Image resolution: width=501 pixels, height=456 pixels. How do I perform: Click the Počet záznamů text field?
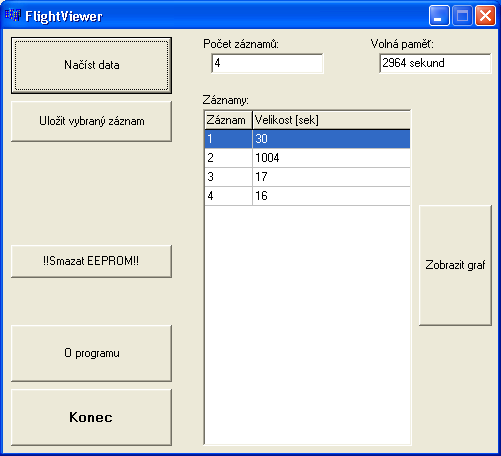tap(267, 63)
